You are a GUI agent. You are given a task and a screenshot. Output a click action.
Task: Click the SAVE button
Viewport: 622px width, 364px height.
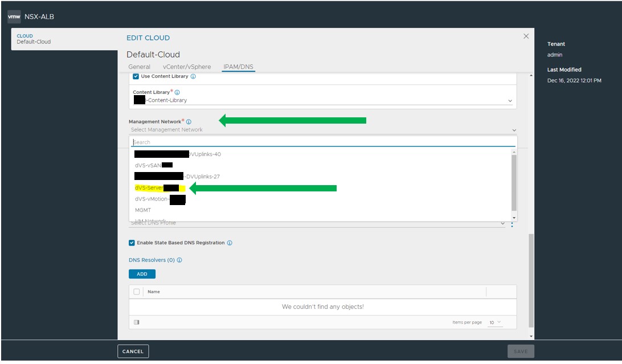tap(521, 351)
